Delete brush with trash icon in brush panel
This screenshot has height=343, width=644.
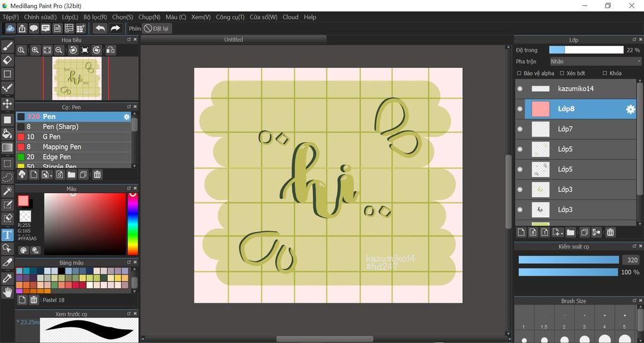(x=97, y=174)
